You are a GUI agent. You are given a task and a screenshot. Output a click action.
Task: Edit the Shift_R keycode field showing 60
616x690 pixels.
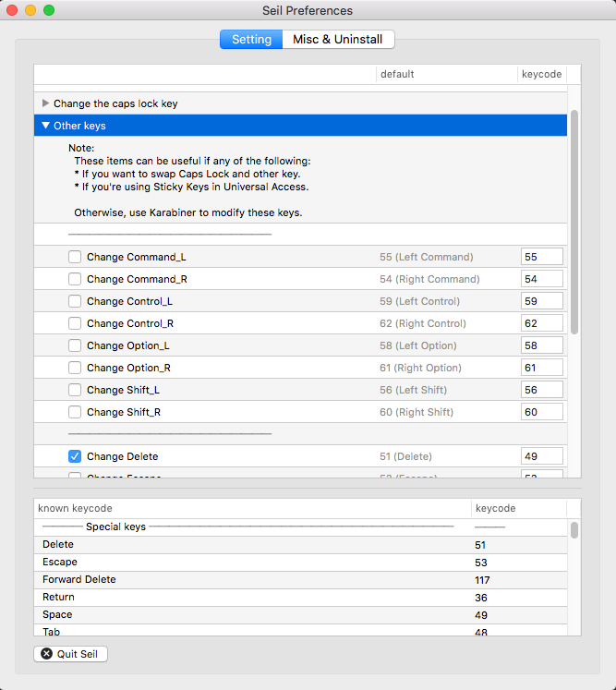[541, 412]
